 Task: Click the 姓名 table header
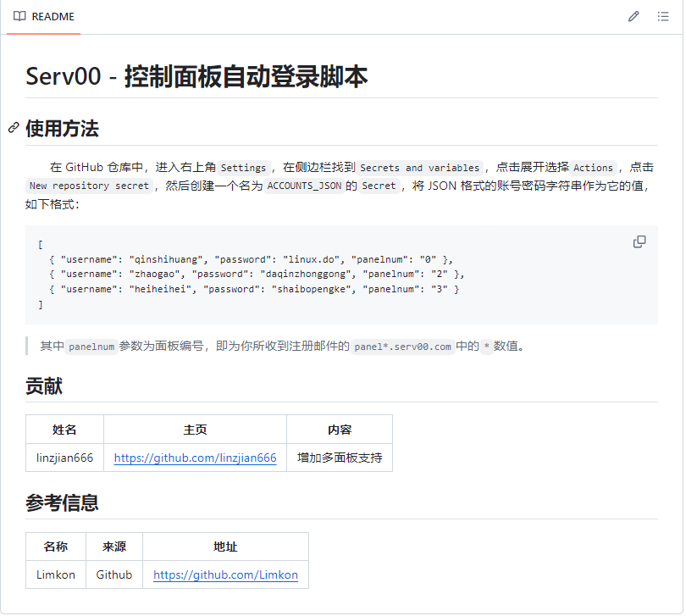point(64,430)
